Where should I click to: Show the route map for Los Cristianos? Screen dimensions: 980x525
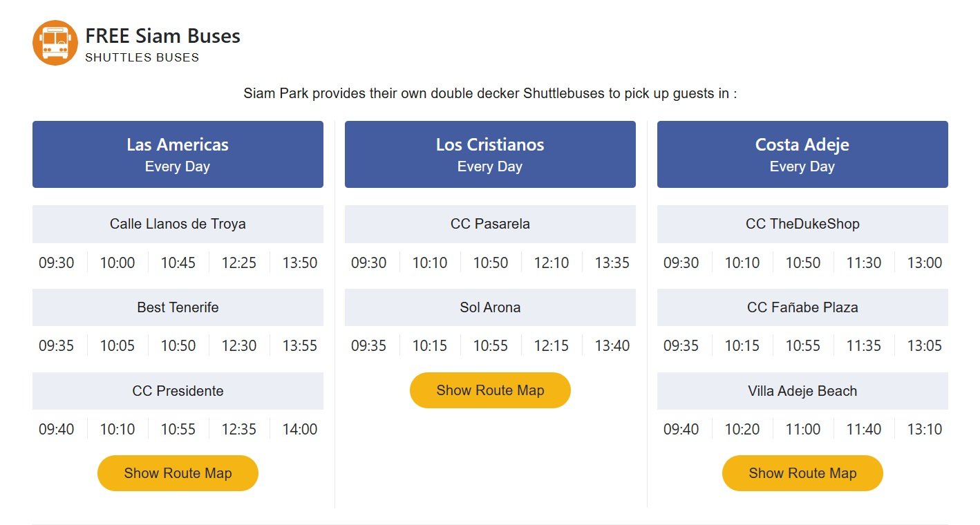coord(490,390)
